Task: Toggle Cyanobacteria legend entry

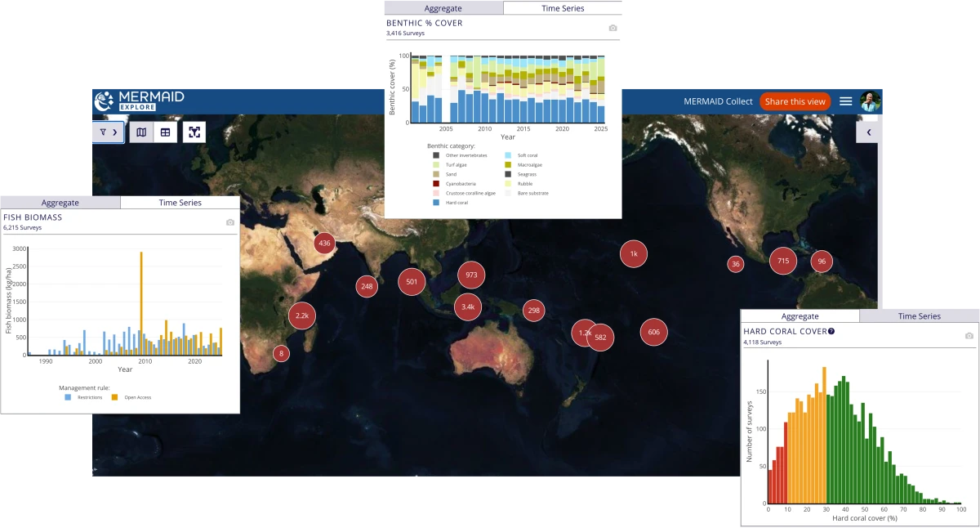Action: point(454,184)
